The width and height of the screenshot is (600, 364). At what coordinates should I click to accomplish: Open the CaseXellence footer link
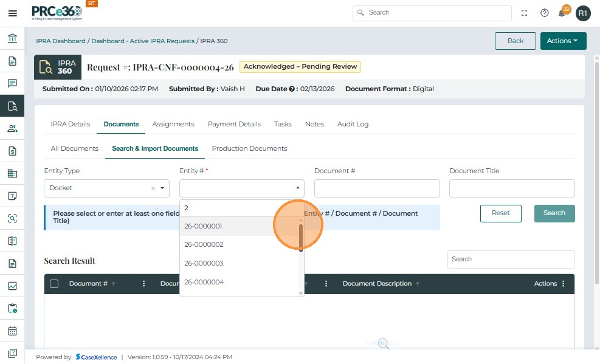(x=96, y=357)
